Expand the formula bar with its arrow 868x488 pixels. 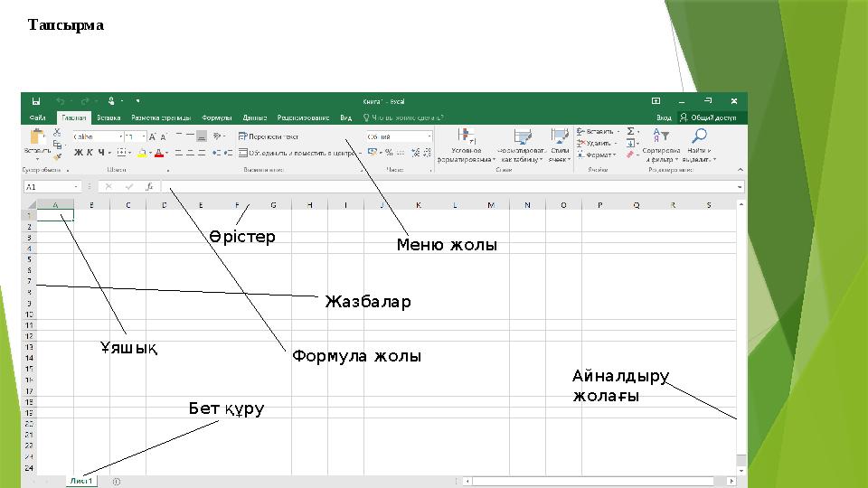(740, 187)
